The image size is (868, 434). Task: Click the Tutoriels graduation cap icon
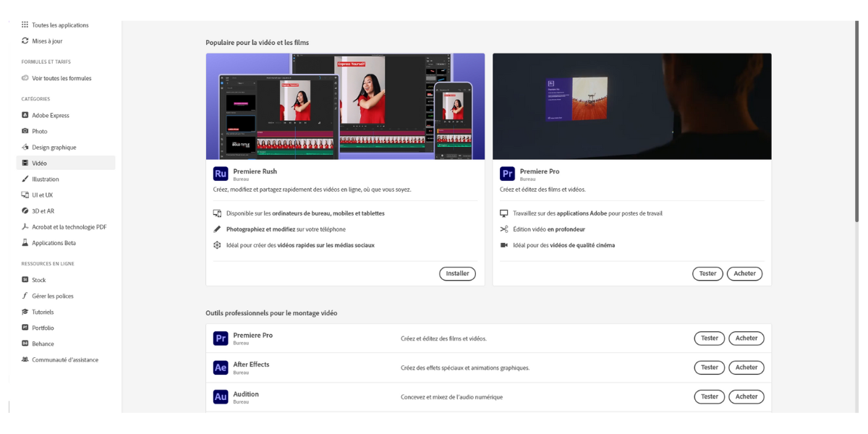coord(25,312)
